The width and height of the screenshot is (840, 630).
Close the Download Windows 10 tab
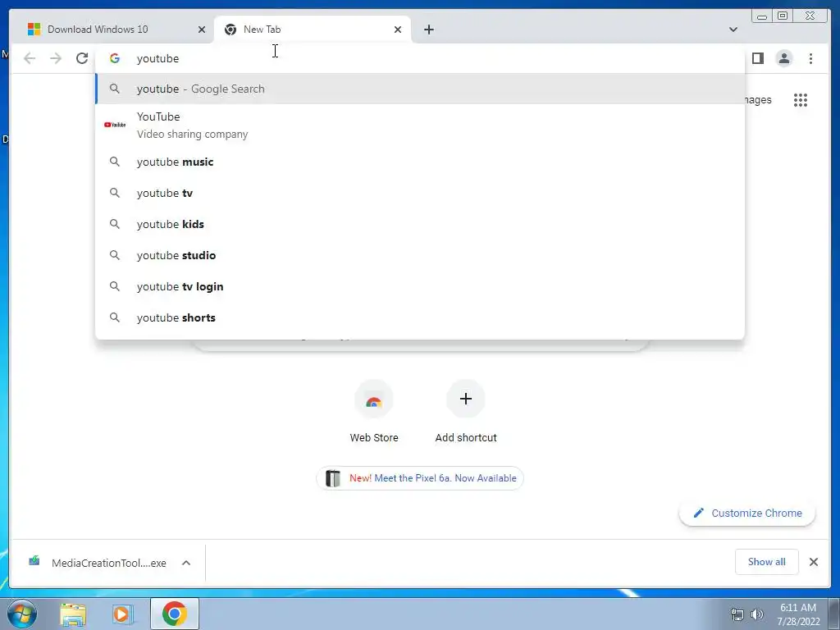(x=202, y=30)
